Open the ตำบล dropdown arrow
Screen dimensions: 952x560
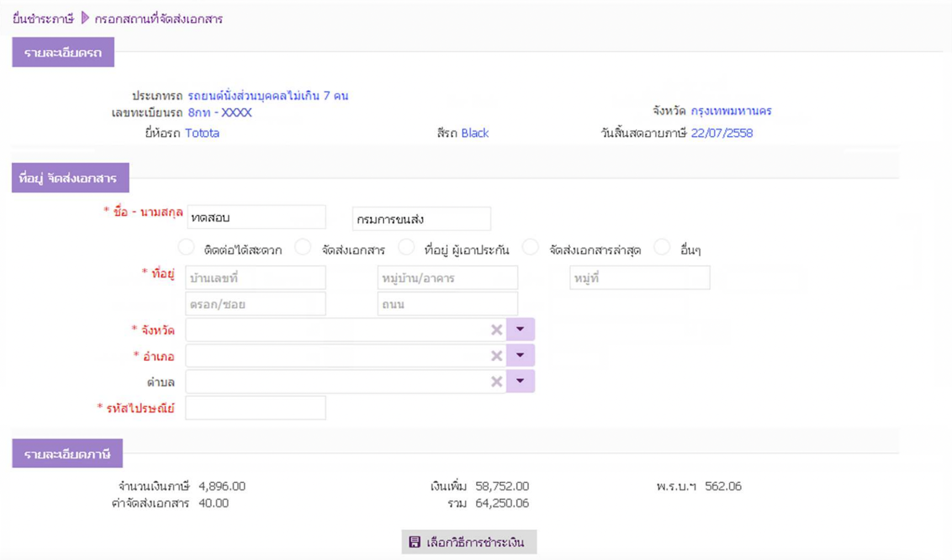520,381
